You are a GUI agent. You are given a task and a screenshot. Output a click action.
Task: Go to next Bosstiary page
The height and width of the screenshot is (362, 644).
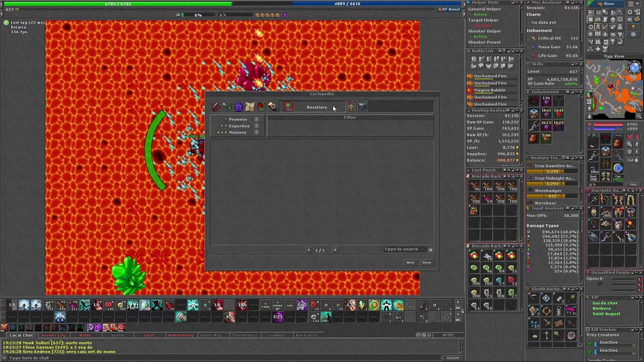point(335,250)
